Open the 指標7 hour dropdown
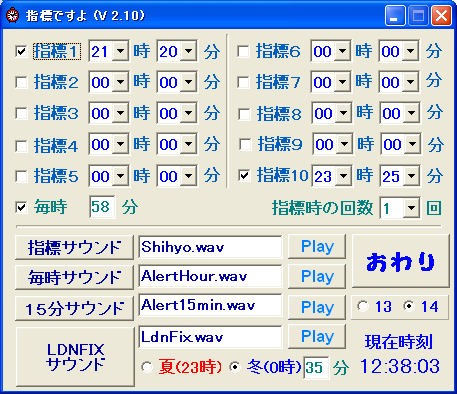457x394 pixels. pyautogui.click(x=342, y=82)
